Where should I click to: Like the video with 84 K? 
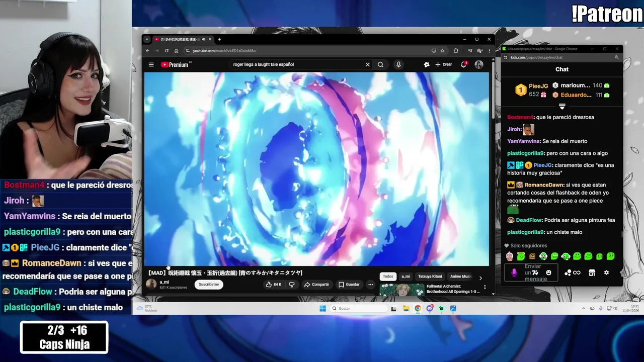click(274, 285)
